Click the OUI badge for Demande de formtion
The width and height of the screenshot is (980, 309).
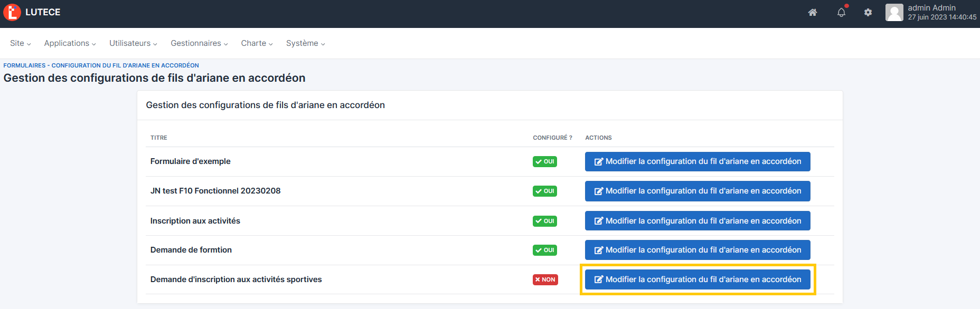544,250
